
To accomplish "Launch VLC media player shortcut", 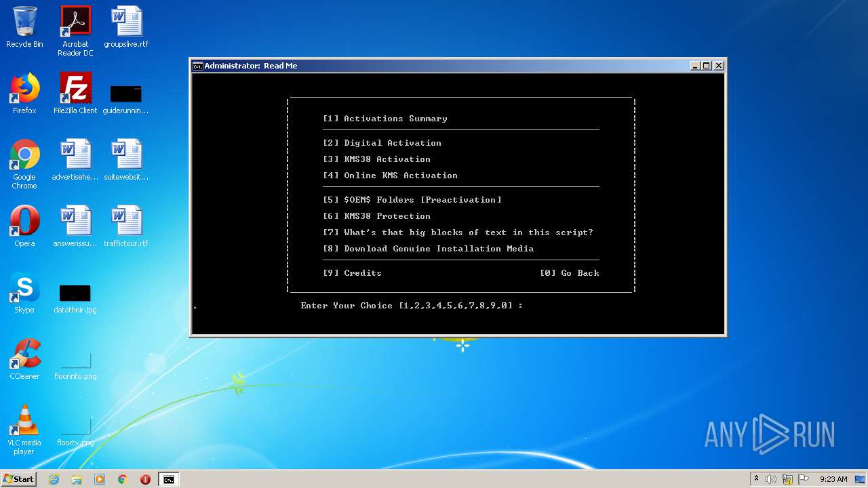I will (24, 430).
